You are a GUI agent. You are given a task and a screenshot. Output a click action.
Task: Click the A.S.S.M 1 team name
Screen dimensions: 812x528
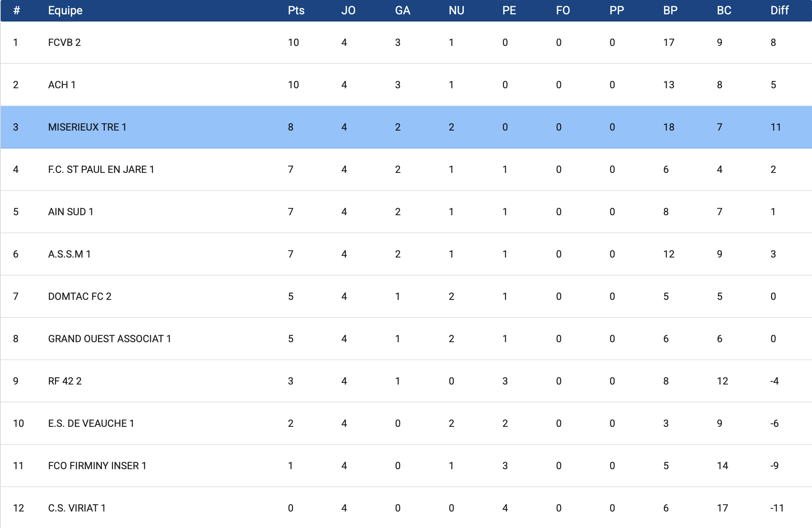click(x=69, y=254)
